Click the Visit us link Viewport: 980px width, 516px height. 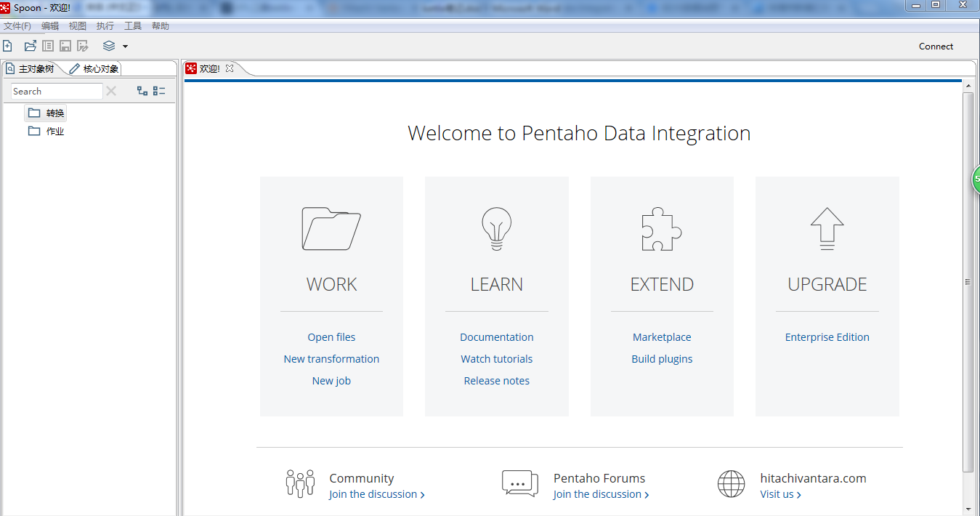click(x=780, y=494)
